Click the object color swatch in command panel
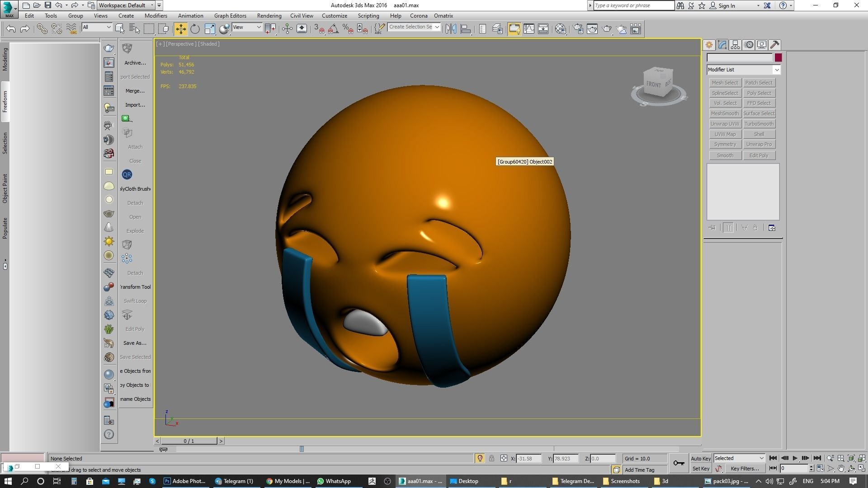The width and height of the screenshot is (868, 488). pos(778,57)
